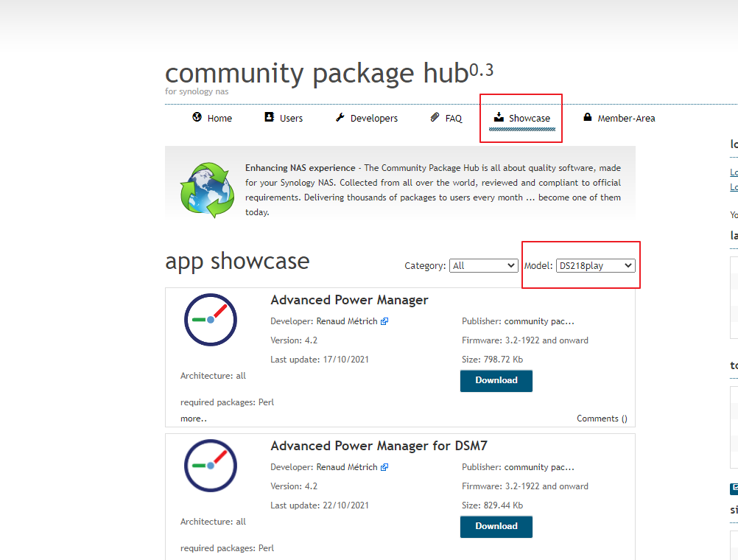Click the Users contact-card icon

point(269,117)
